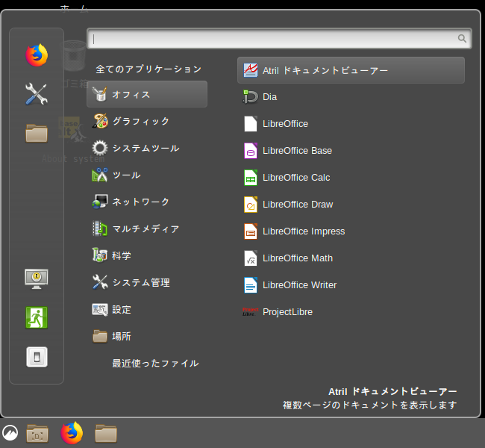Open the file manager folder on panel
485x448 pixels.
point(106,433)
